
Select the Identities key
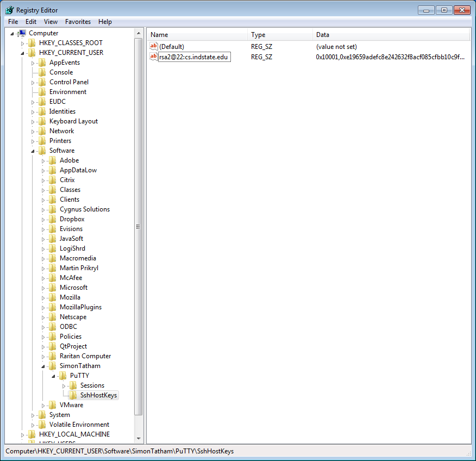62,111
